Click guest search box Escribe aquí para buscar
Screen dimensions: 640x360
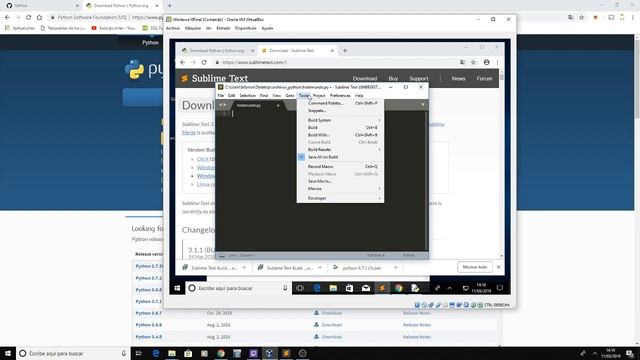click(238, 288)
